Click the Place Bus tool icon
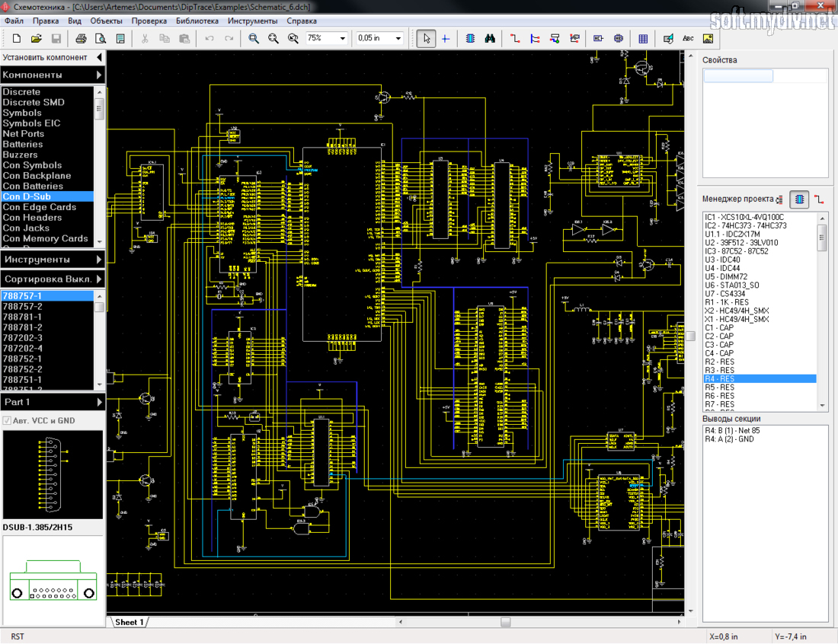The image size is (838, 644). tap(535, 38)
